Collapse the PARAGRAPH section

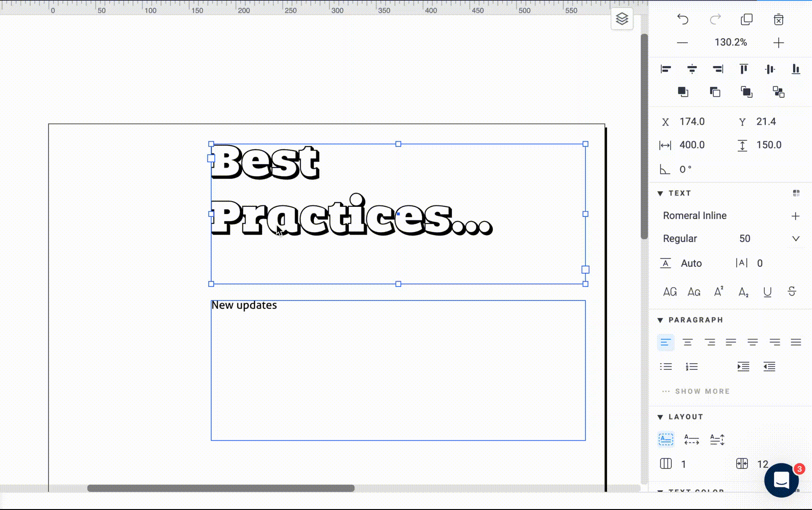660,320
